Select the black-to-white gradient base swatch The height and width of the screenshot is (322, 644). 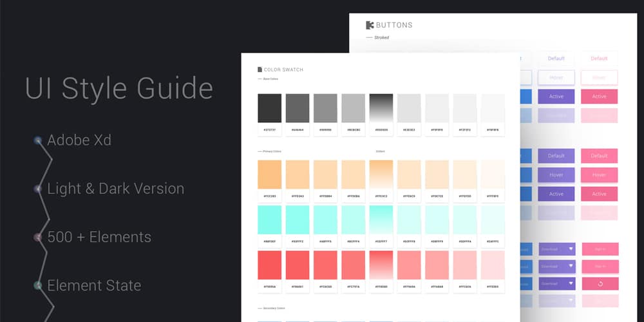[x=381, y=108]
